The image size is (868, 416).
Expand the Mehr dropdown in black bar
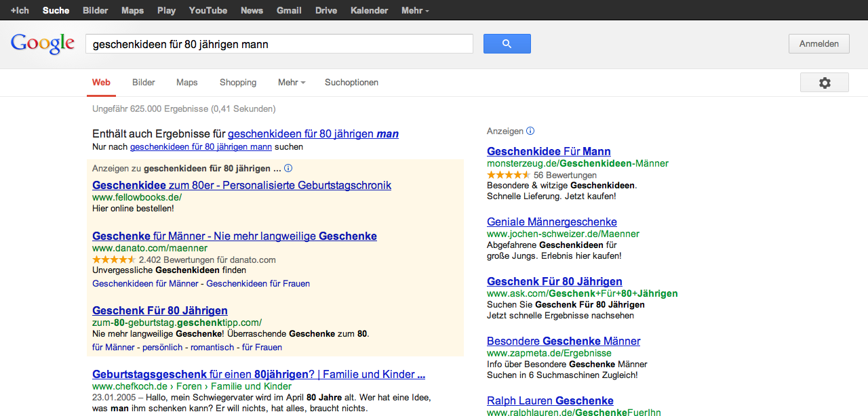coord(415,10)
